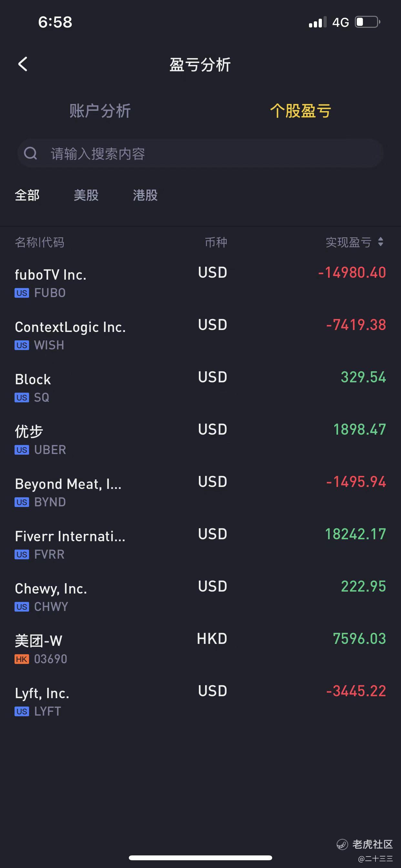Filter list to 美股 only
Image resolution: width=401 pixels, height=868 pixels.
[x=86, y=195]
